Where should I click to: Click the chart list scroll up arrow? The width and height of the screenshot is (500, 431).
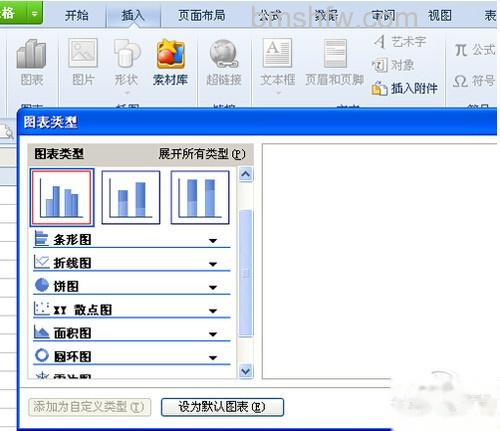246,174
